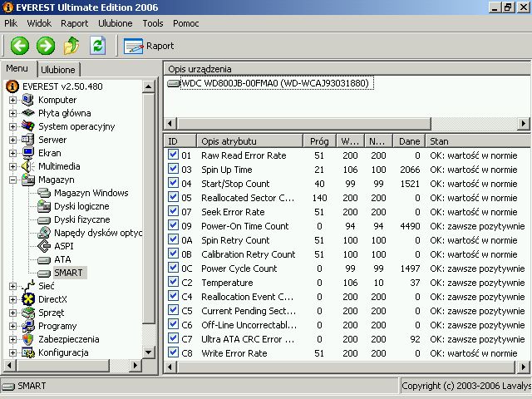Sort by the Opis atrybutu column header
532x399 pixels.
pos(248,141)
